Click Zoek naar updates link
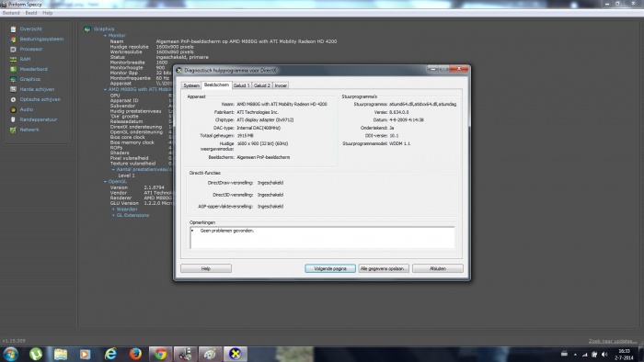The image size is (644, 362). pos(613,341)
